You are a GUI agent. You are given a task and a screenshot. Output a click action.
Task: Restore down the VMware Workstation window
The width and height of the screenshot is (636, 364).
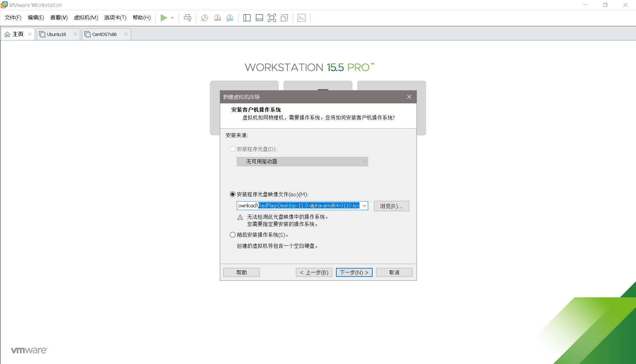(605, 5)
